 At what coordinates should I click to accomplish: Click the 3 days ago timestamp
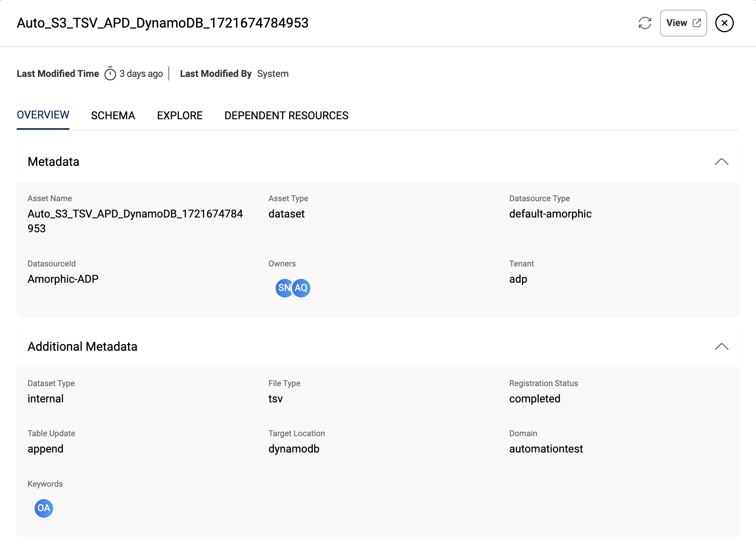coord(141,73)
